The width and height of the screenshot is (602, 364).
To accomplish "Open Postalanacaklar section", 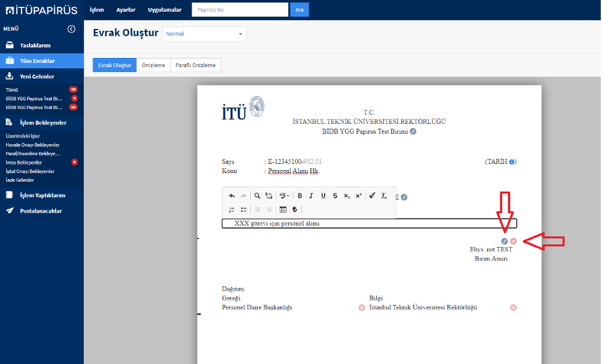I will click(x=42, y=211).
